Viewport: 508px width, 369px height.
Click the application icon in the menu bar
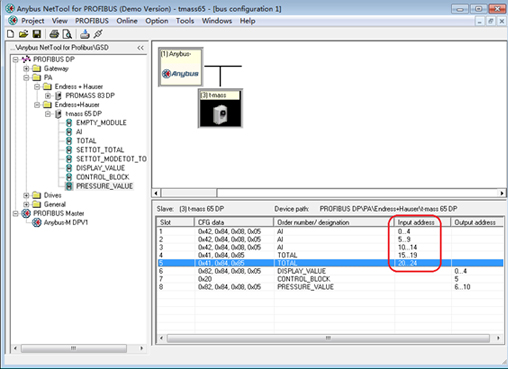pyautogui.click(x=13, y=21)
